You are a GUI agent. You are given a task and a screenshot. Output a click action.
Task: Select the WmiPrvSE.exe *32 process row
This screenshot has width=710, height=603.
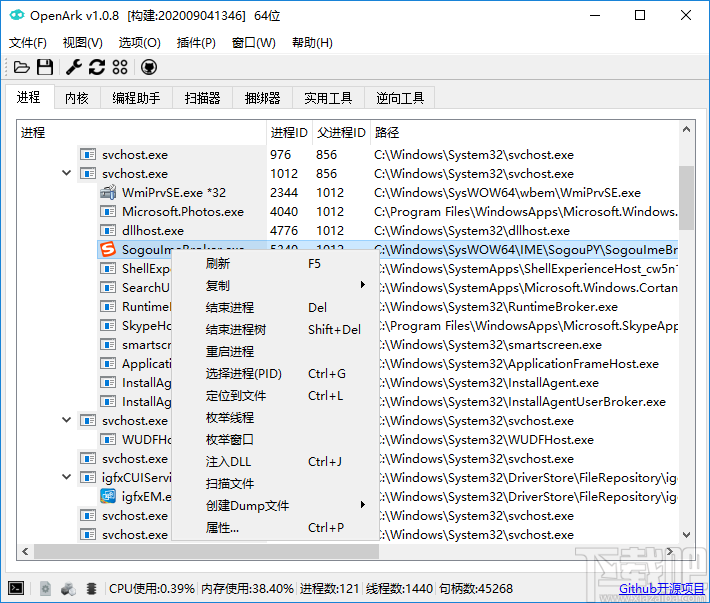point(388,192)
